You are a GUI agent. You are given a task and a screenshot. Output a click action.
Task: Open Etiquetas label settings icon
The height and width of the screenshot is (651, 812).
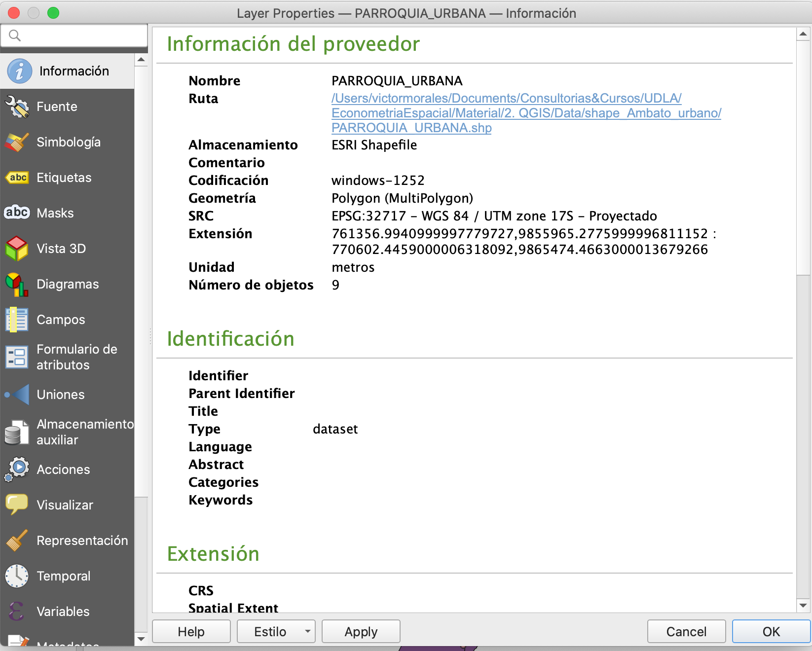(17, 178)
